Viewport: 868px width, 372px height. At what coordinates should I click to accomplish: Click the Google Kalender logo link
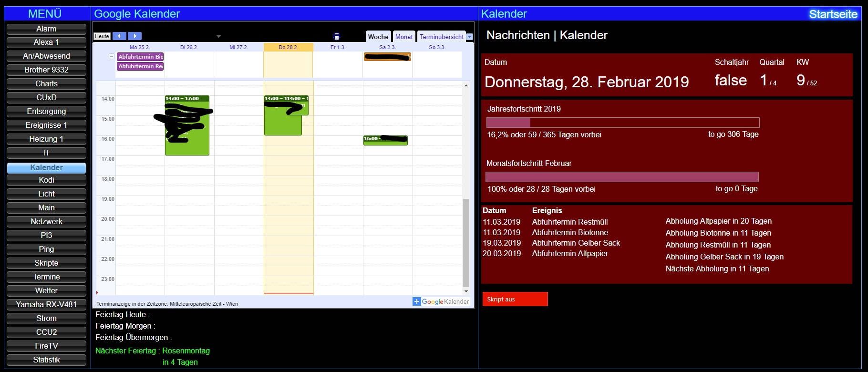(x=445, y=301)
